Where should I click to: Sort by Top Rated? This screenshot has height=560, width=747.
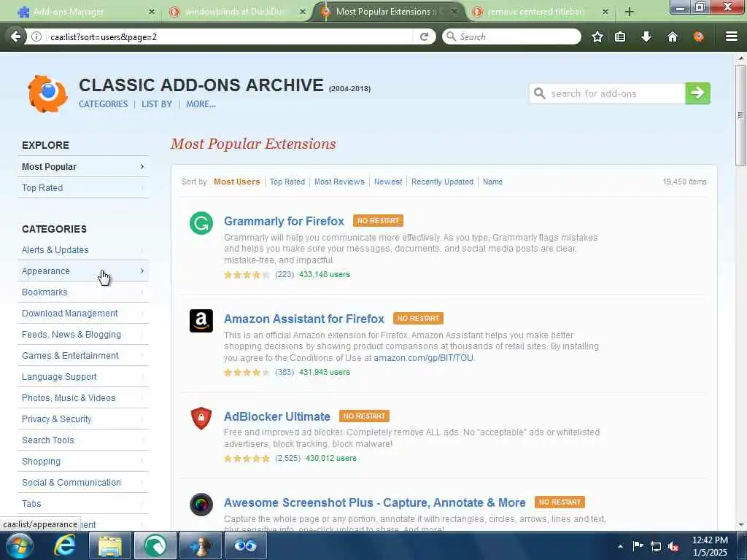click(287, 182)
